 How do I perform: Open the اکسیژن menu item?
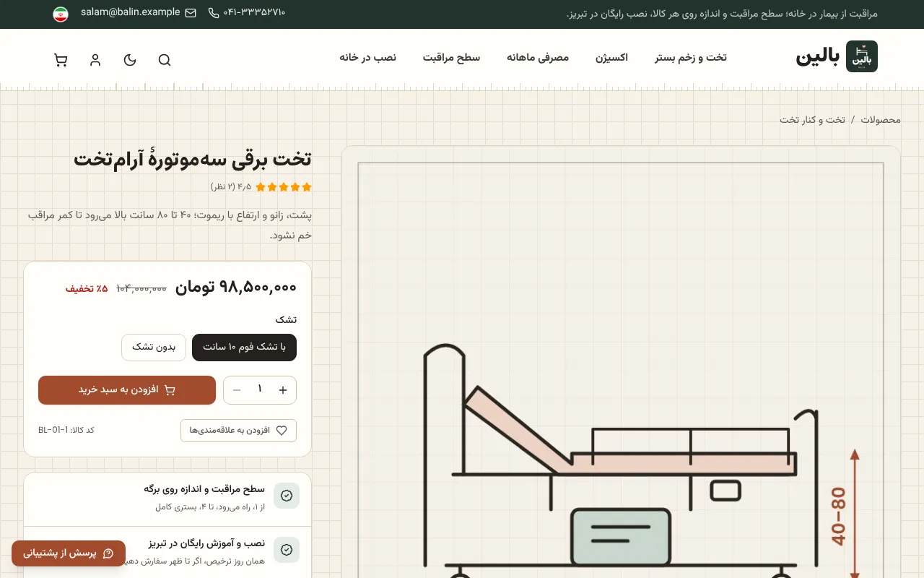click(x=611, y=58)
